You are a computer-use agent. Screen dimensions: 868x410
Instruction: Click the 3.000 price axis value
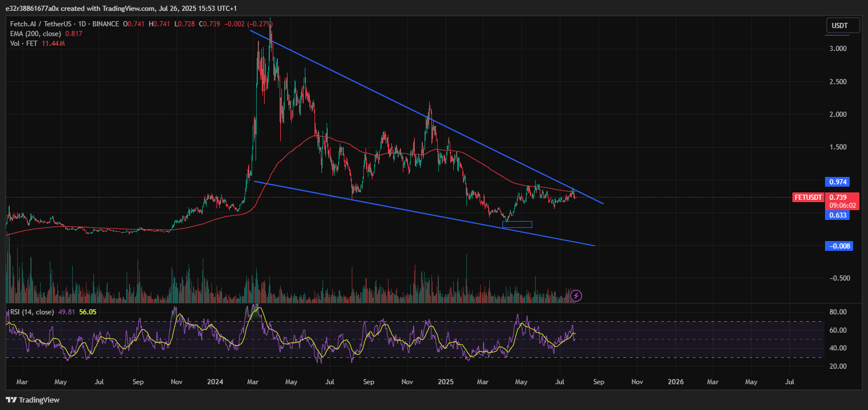point(838,49)
